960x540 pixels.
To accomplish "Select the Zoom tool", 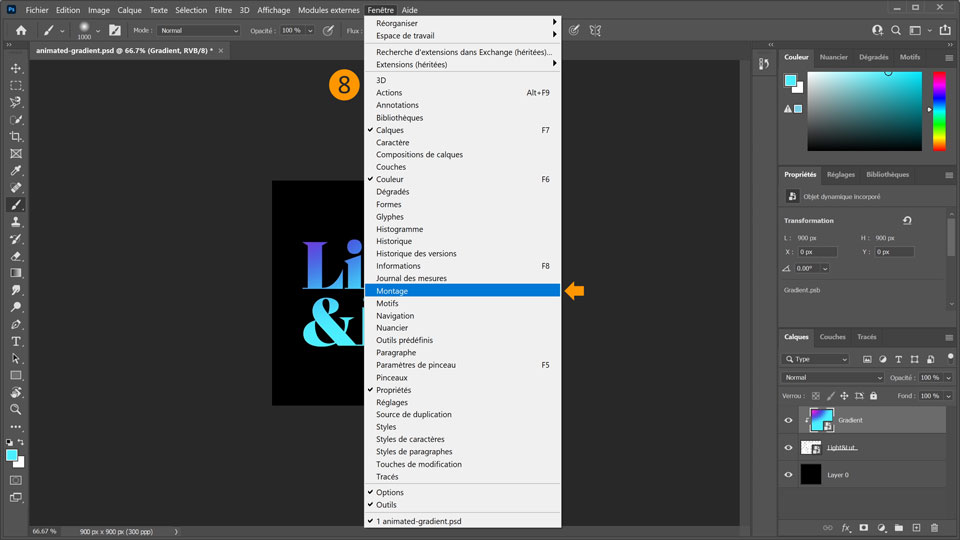I will point(16,410).
